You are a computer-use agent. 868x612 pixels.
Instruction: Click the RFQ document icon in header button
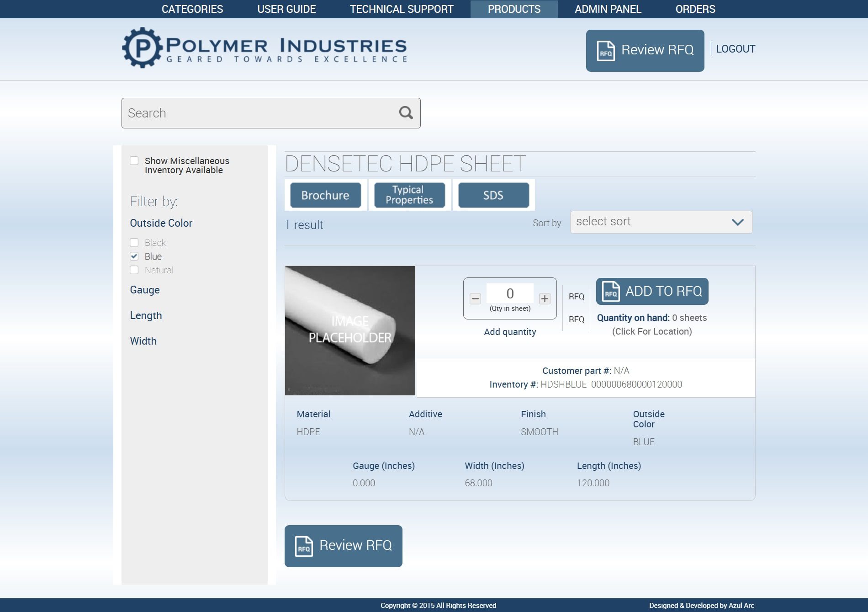coord(606,51)
